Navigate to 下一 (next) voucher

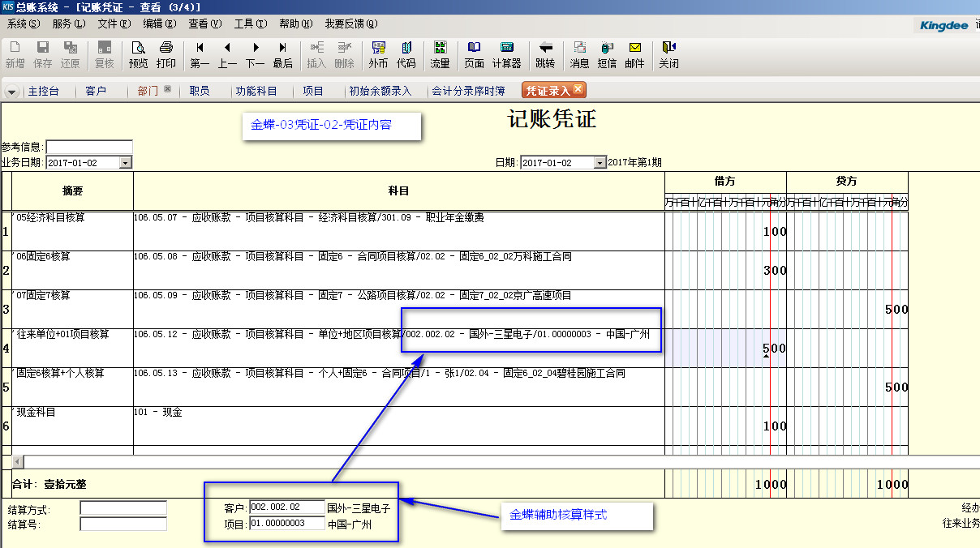coord(255,54)
